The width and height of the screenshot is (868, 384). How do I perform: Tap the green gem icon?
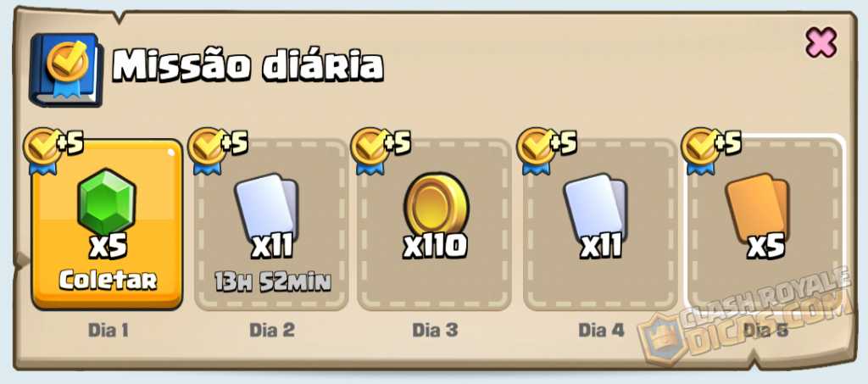pyautogui.click(x=106, y=202)
